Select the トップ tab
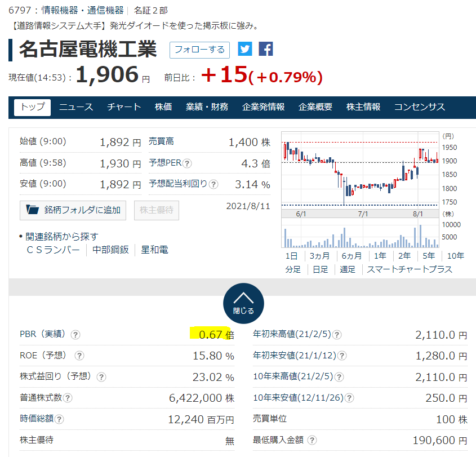Image resolution: width=476 pixels, height=457 pixels. click(x=33, y=107)
